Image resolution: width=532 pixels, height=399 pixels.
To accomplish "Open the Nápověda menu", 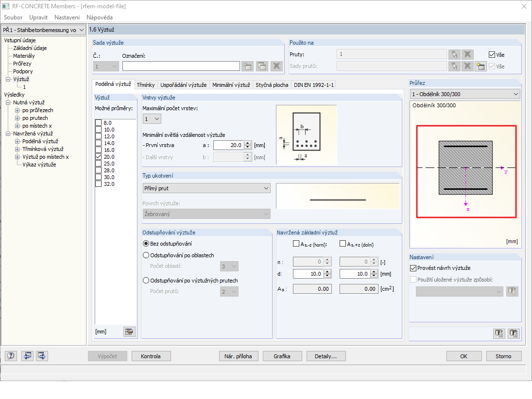I will pyautogui.click(x=100, y=17).
